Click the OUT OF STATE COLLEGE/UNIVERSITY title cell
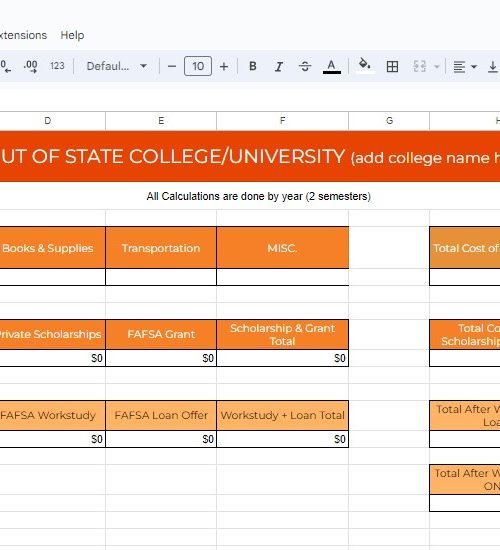500x550 pixels. pos(250,156)
